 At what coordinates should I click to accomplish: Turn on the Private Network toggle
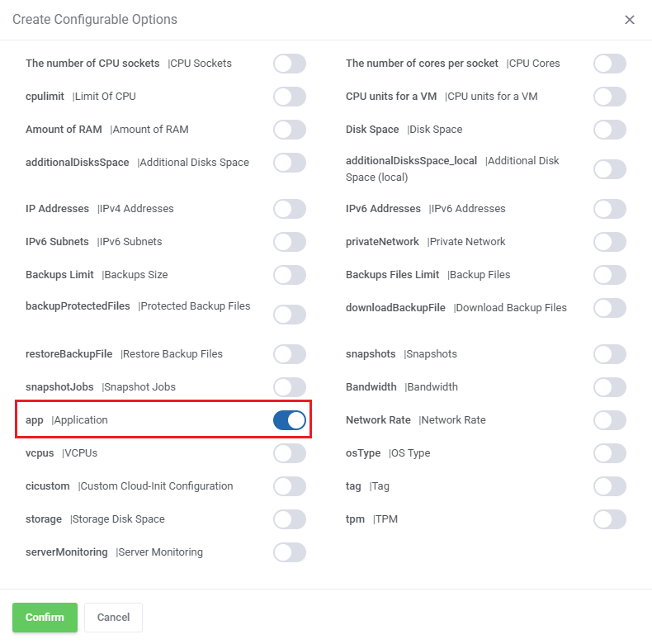point(610,242)
